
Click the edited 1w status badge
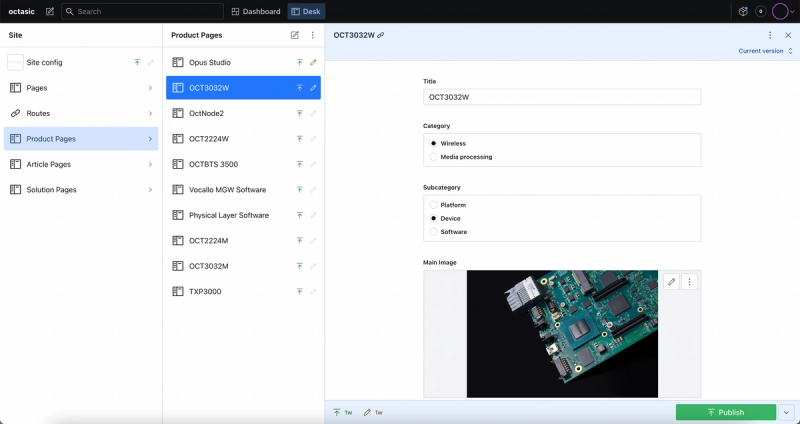click(x=373, y=412)
